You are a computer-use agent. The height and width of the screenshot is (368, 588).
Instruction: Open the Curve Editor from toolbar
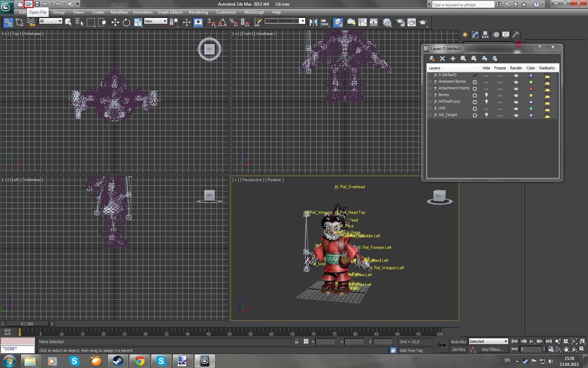(x=363, y=22)
